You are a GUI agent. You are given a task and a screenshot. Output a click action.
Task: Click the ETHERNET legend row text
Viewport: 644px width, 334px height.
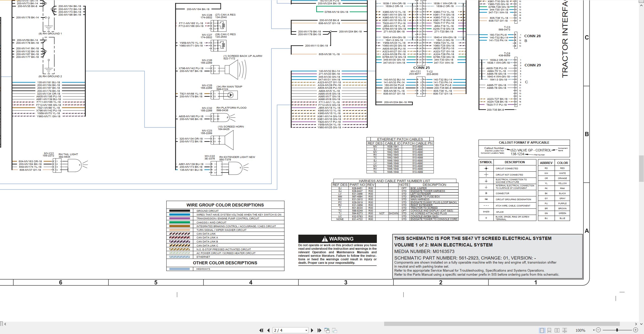coord(203,257)
